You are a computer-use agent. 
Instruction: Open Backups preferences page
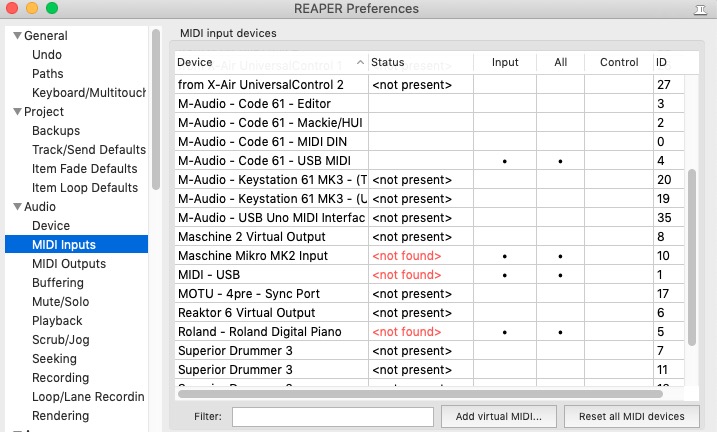(56, 131)
